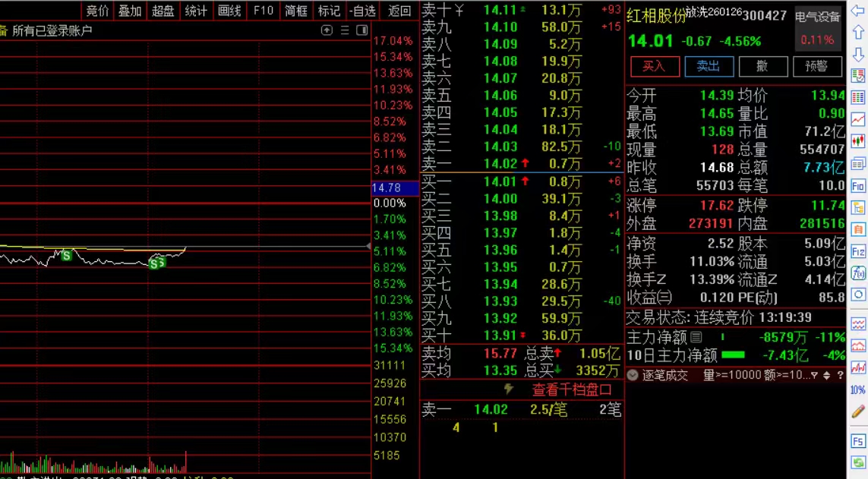This screenshot has width=868, height=479.
Task: Click the F5 chart switch sidebar icon
Action: [x=858, y=441]
